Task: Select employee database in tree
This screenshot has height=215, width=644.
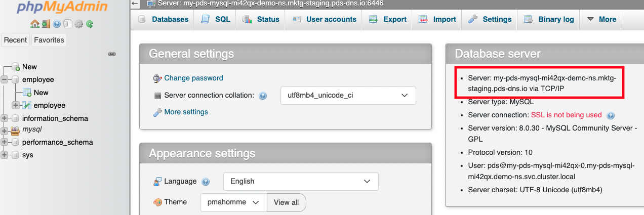Action: point(38,79)
